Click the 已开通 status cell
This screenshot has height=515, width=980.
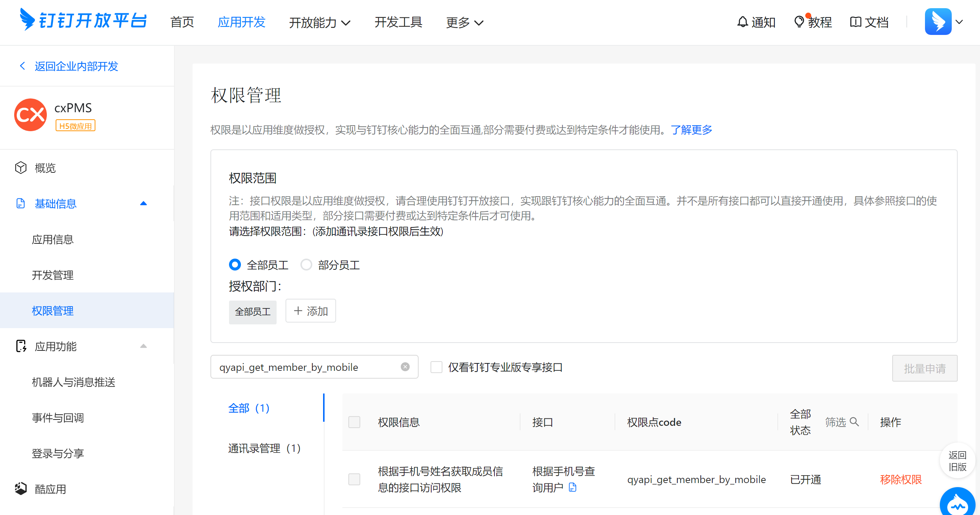[x=805, y=479]
